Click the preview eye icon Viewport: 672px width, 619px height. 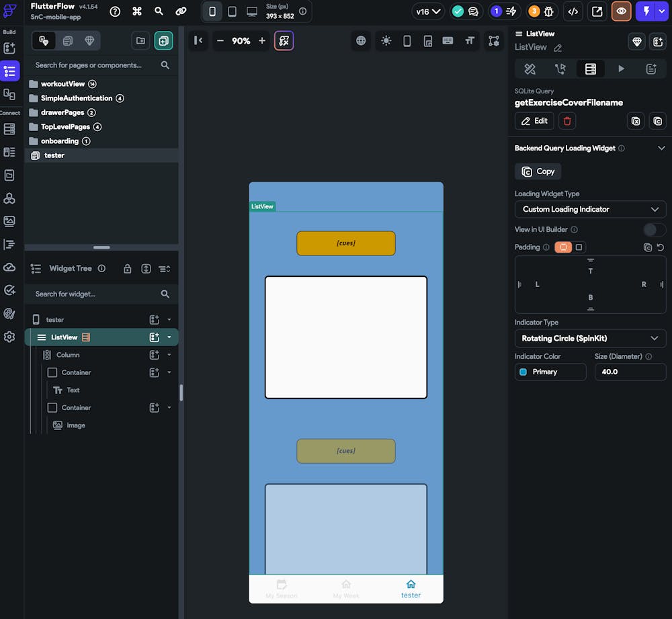click(621, 11)
